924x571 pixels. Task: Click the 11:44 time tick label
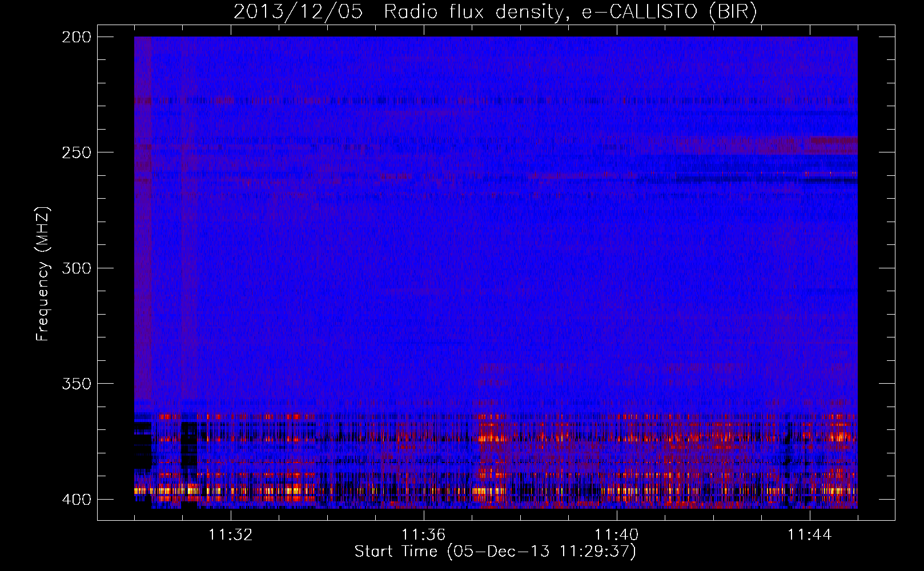point(810,535)
